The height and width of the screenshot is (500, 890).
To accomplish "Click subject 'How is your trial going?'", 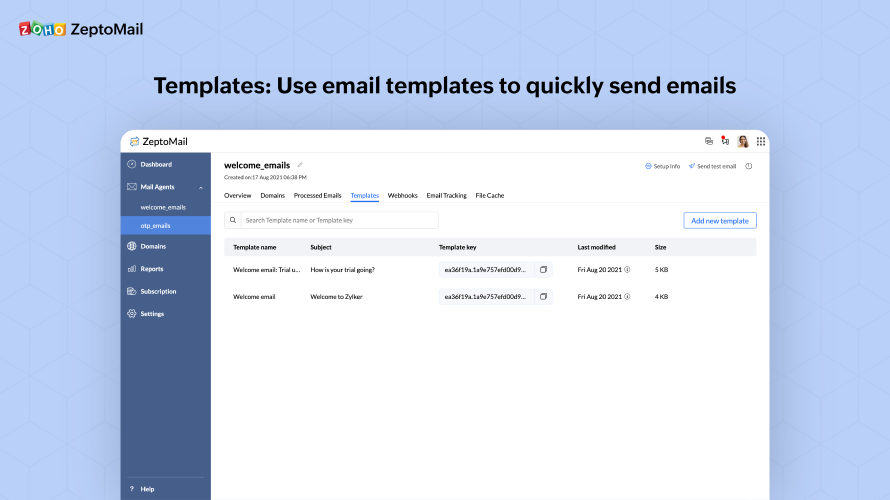I will pos(342,270).
